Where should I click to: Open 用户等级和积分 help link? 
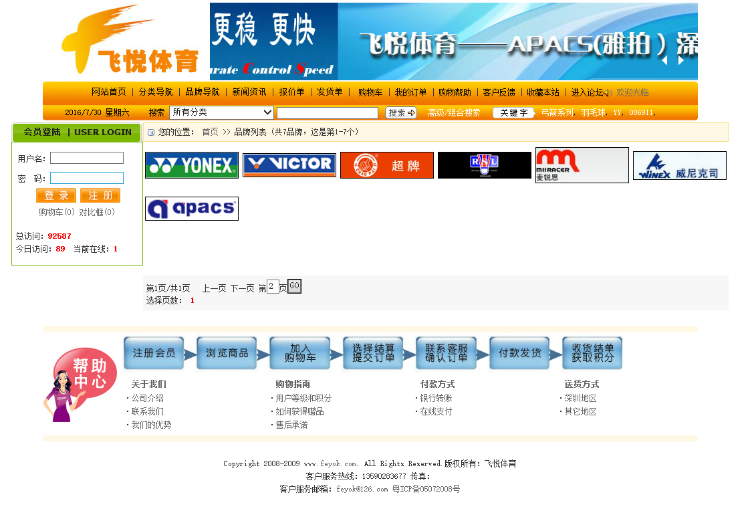pos(303,398)
